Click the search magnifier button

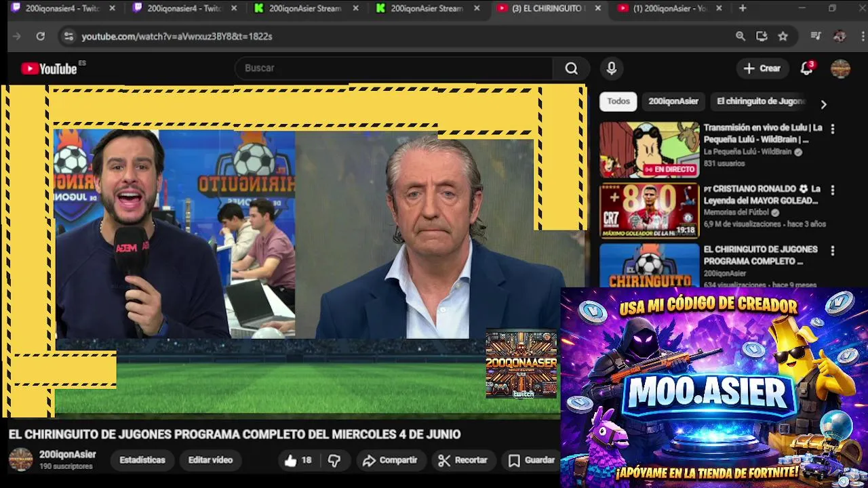tap(572, 68)
